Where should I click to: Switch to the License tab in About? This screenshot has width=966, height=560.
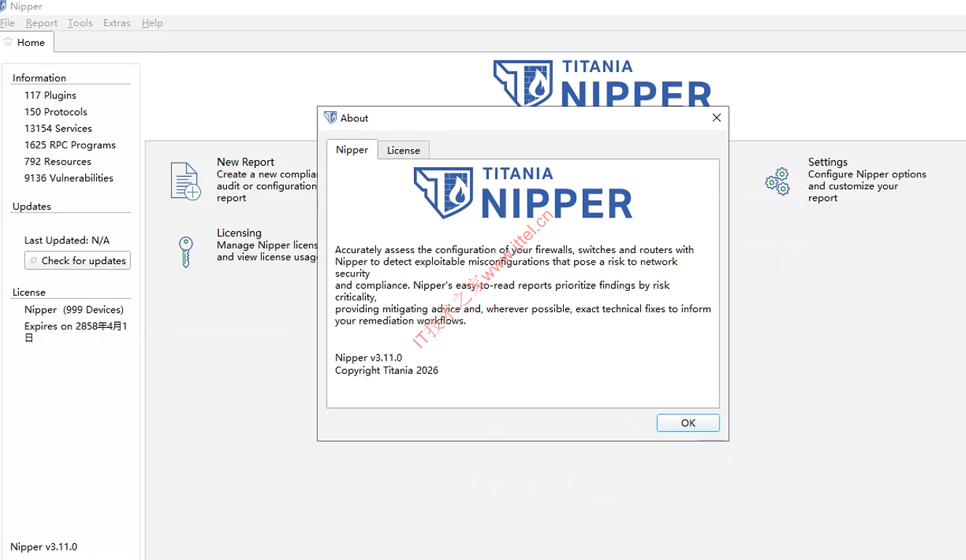point(403,150)
